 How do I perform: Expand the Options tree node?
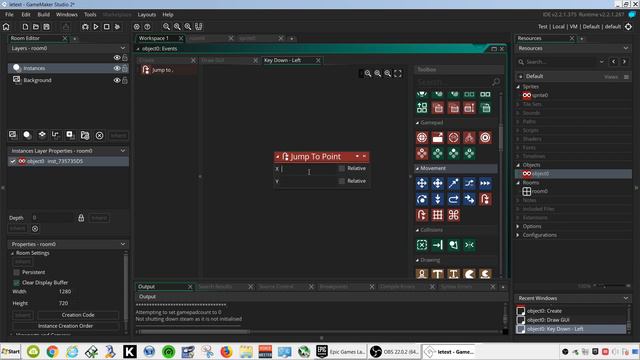518,226
